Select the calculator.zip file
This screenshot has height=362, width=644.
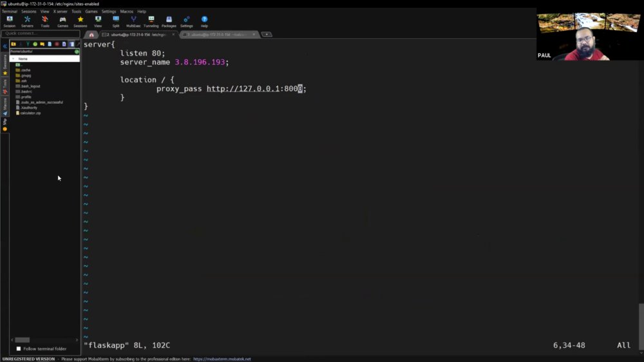[28, 113]
